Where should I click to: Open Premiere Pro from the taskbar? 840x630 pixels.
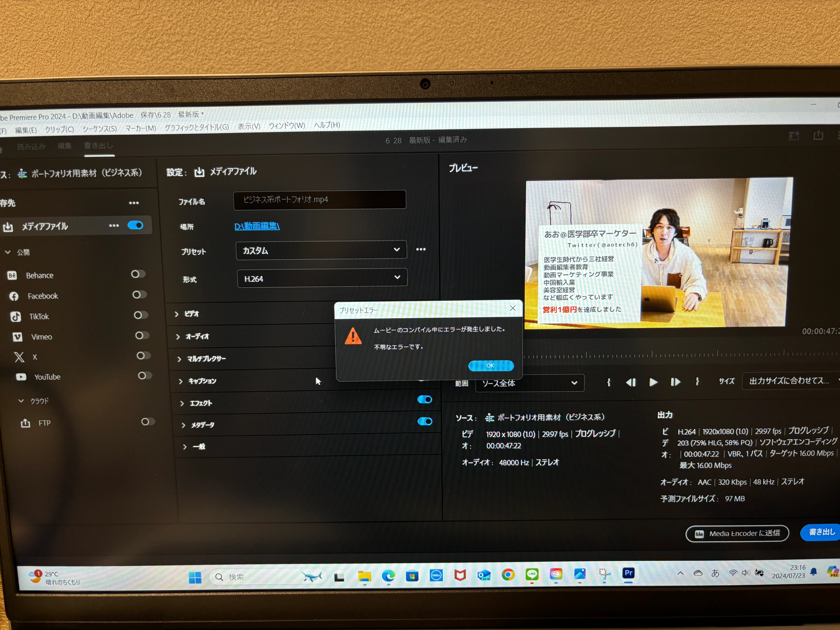point(629,573)
